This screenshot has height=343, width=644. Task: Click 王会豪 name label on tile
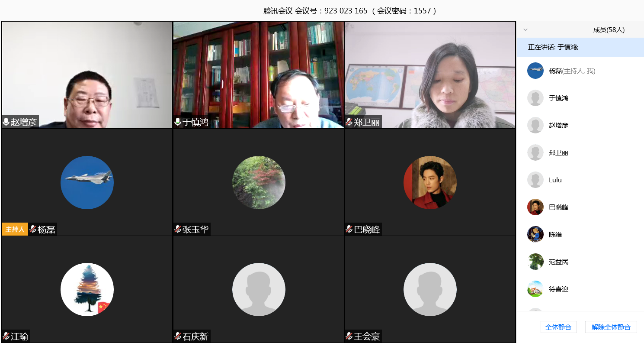[367, 337]
